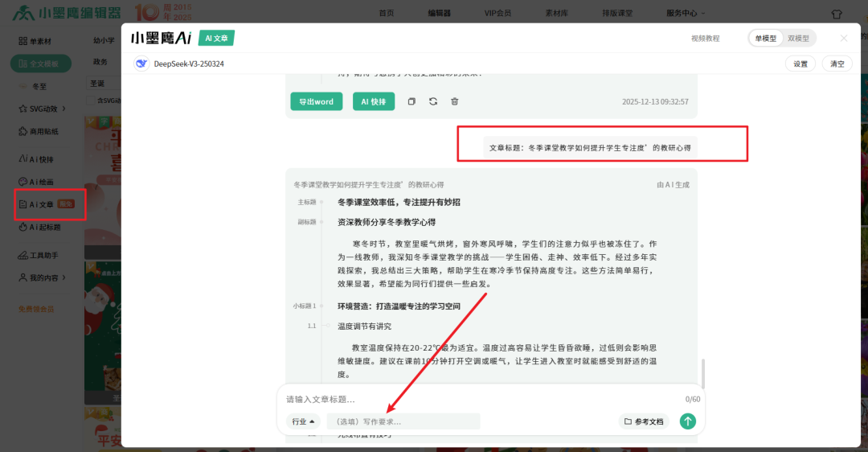Viewport: 868px width, 452px height.
Task: Open Ai文章 in the sidebar
Action: (x=47, y=204)
